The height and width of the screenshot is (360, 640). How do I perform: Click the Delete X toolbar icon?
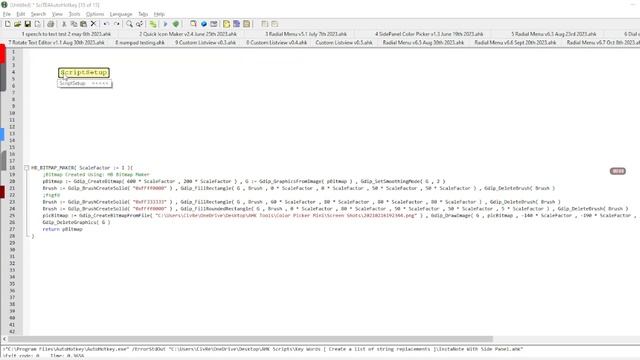(x=93, y=24)
